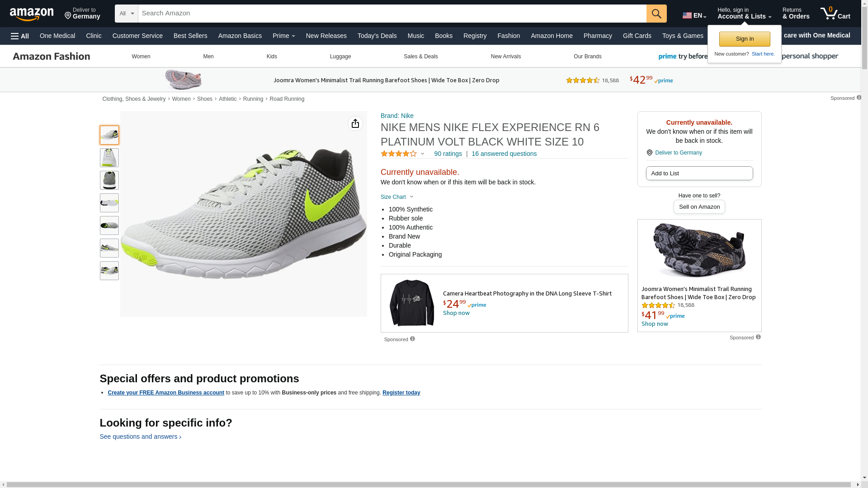Click the Deliver to Germany location icon
Viewport: 868px width, 488px height.
pyautogui.click(x=650, y=153)
